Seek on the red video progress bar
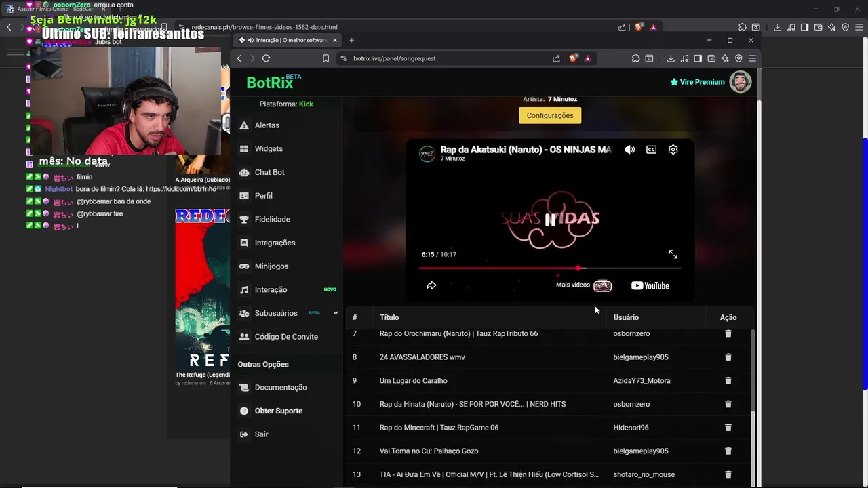The width and height of the screenshot is (868, 488). [x=550, y=268]
